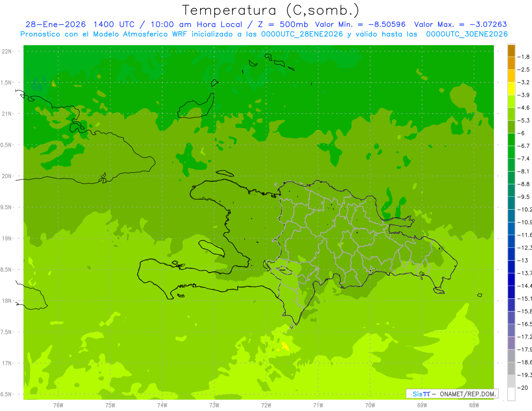Click the "68W" longitude label
532x411 pixels.
tap(474, 405)
